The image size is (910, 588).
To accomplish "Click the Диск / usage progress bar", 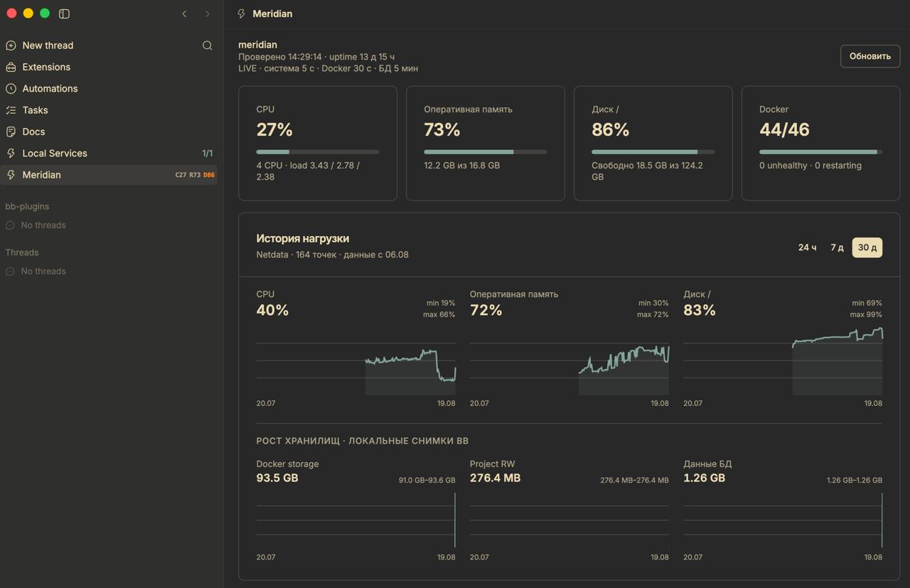I will [x=653, y=151].
